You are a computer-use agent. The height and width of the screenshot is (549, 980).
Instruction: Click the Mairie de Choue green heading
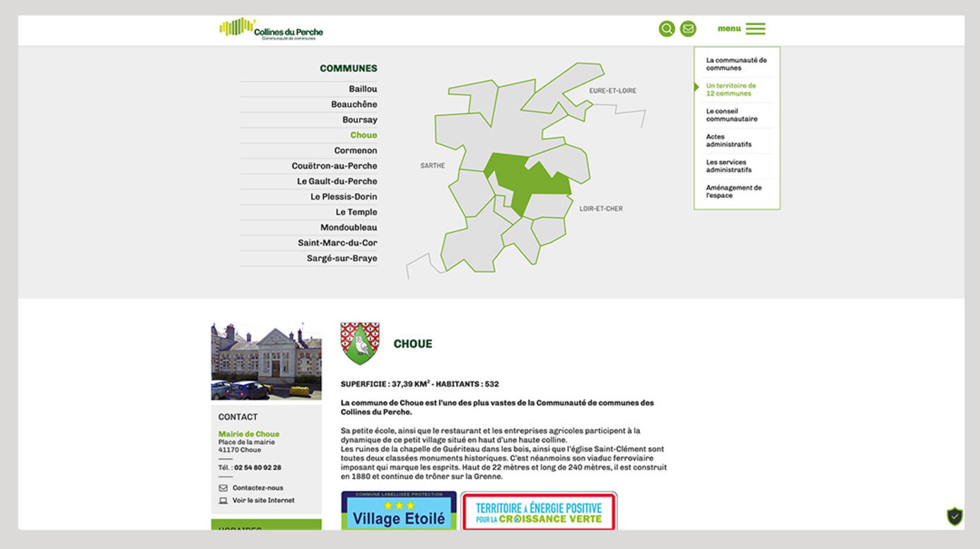249,434
